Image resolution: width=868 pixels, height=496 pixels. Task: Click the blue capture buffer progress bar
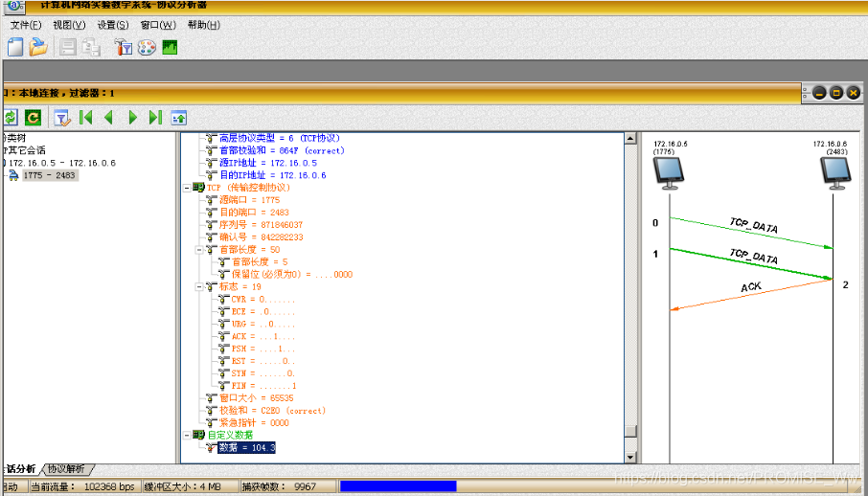(x=398, y=486)
